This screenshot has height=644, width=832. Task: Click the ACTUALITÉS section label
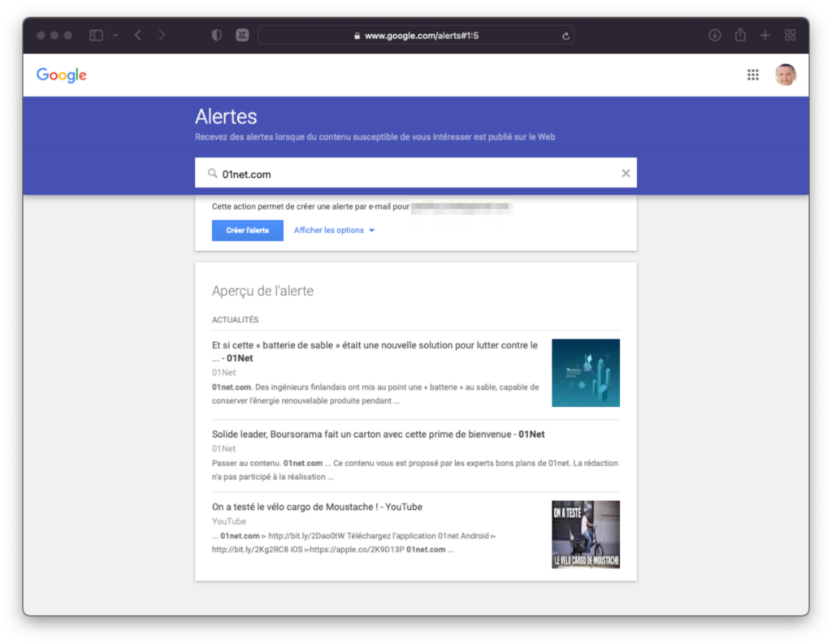click(x=235, y=320)
